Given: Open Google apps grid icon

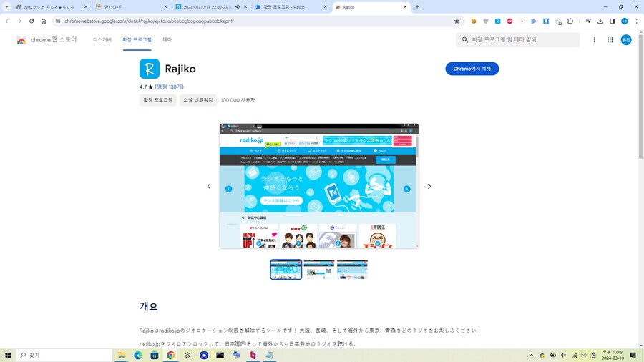Looking at the screenshot, I should (x=610, y=40).
